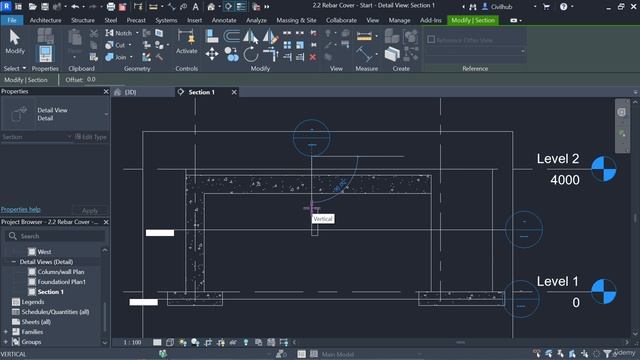The height and width of the screenshot is (360, 640).
Task: Select the Trim/Extend to Corner tool
Action: (x=270, y=54)
